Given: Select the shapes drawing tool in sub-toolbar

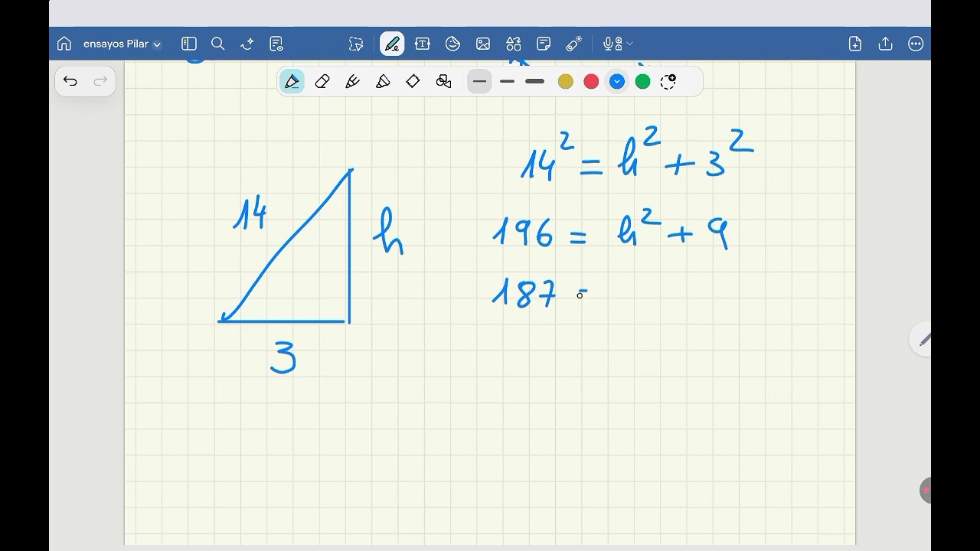Looking at the screenshot, I should tap(443, 81).
